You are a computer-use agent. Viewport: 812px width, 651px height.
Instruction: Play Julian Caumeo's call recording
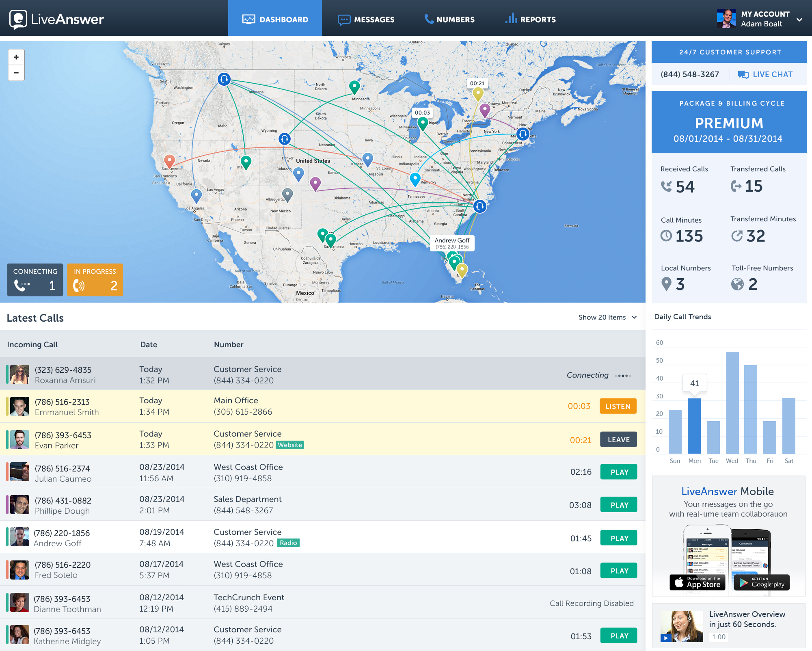pyautogui.click(x=619, y=472)
